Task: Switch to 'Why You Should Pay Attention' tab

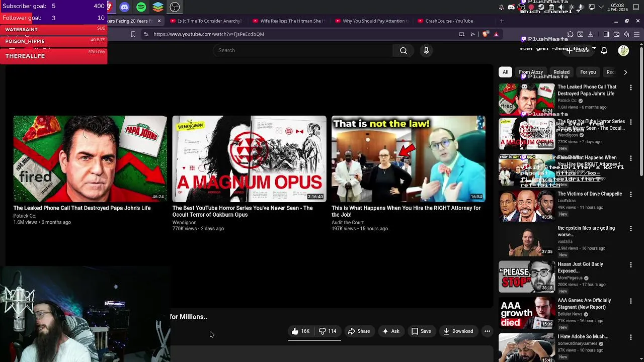Action: click(x=371, y=21)
